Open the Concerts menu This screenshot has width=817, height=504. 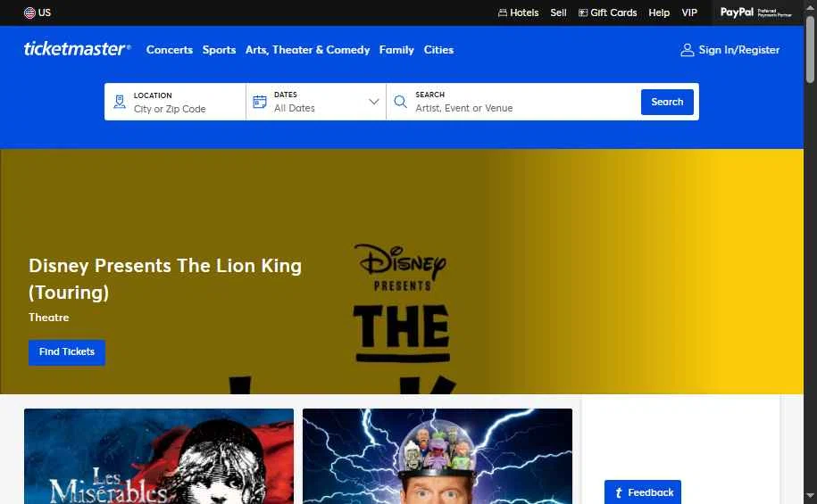click(170, 50)
